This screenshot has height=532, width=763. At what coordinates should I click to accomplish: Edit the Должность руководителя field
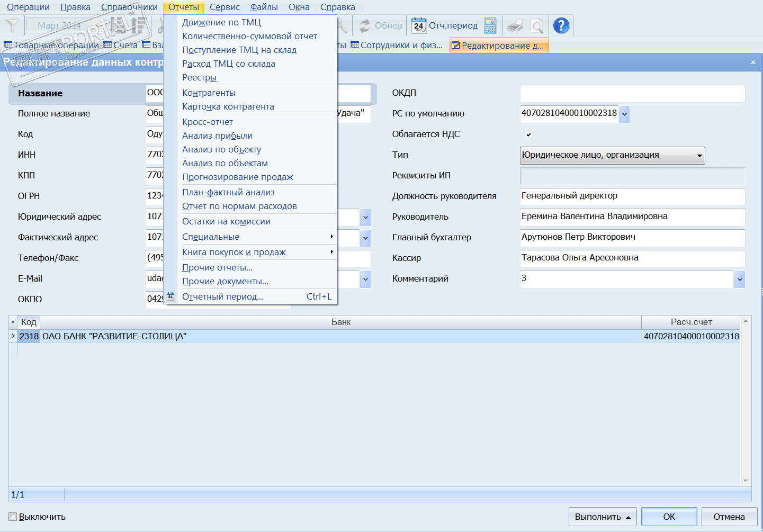(632, 196)
